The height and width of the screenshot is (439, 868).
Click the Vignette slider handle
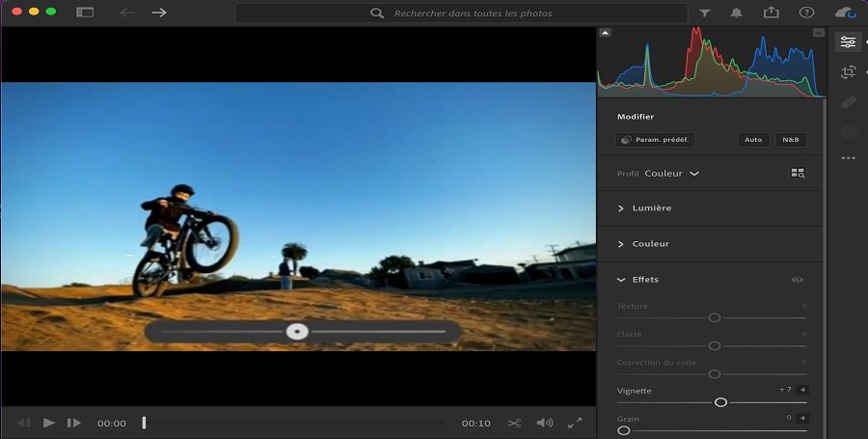(x=720, y=402)
